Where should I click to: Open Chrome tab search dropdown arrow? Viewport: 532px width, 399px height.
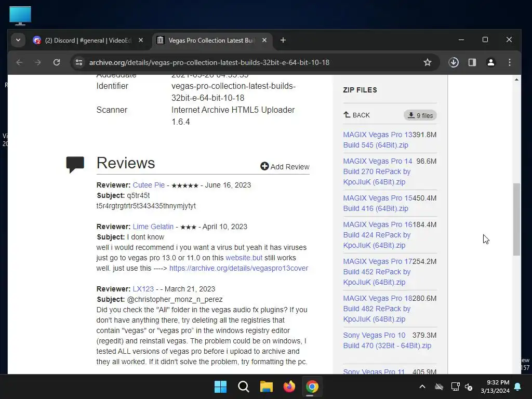[x=18, y=41]
